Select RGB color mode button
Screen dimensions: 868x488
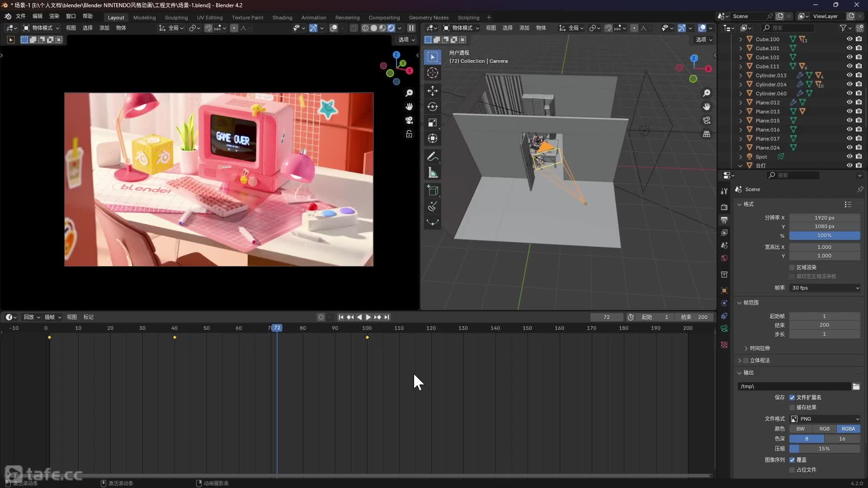click(x=824, y=429)
